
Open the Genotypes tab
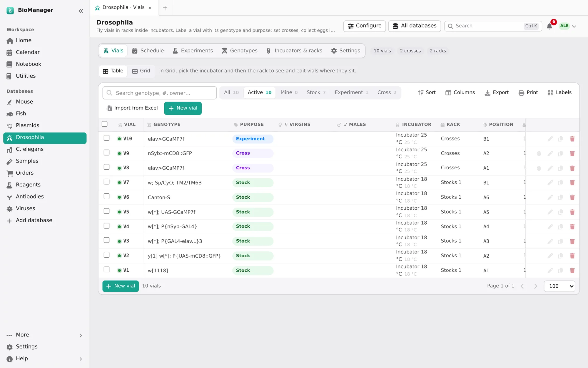pyautogui.click(x=240, y=51)
